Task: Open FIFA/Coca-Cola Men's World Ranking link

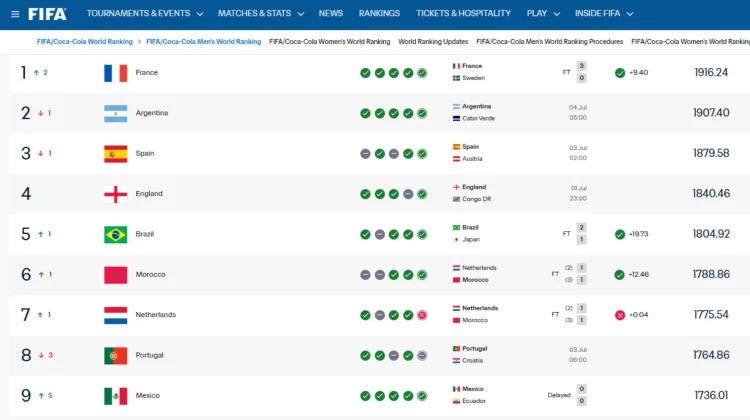Action: click(x=204, y=42)
